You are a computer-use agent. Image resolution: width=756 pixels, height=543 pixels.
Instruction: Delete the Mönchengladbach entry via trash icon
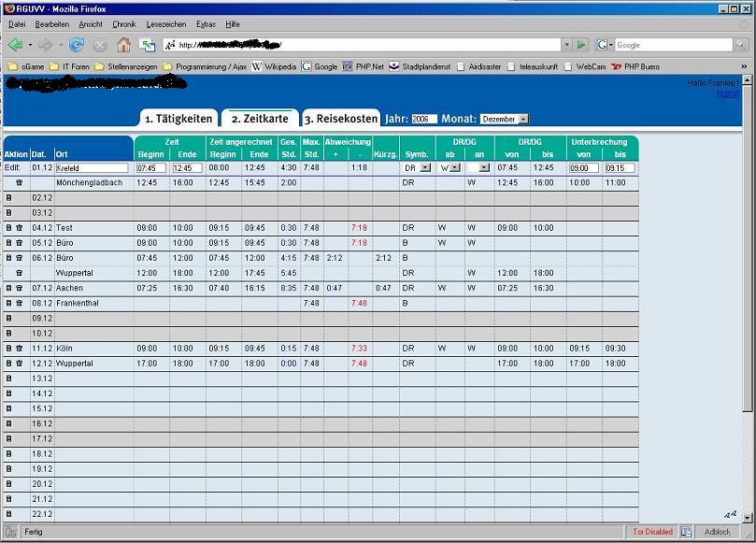click(x=19, y=183)
